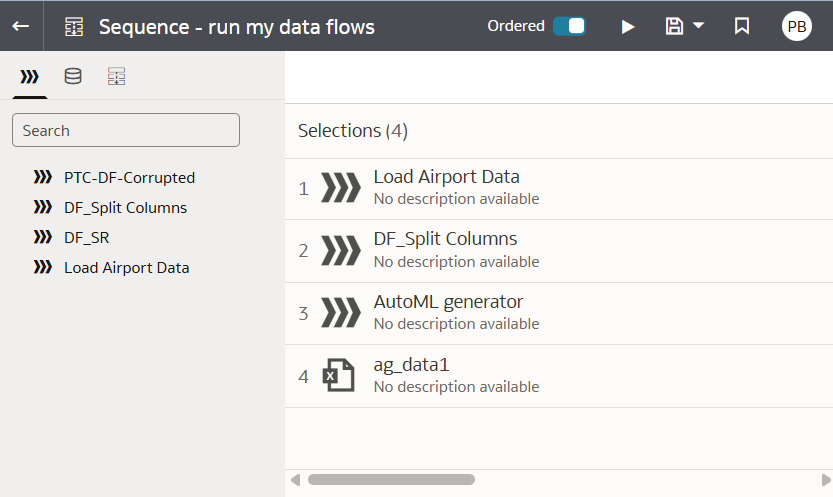The image size is (833, 497).
Task: Click the bookmark icon in the header
Action: pyautogui.click(x=742, y=27)
